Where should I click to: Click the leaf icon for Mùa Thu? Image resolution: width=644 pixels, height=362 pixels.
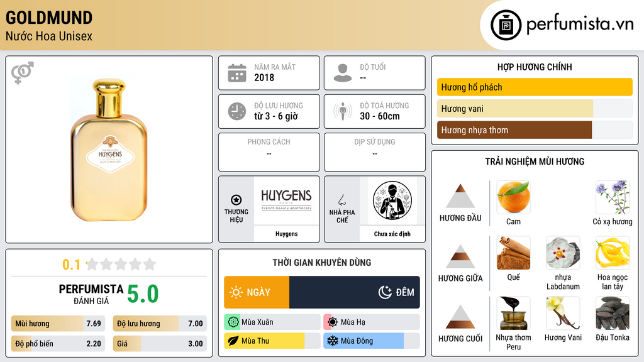233,341
